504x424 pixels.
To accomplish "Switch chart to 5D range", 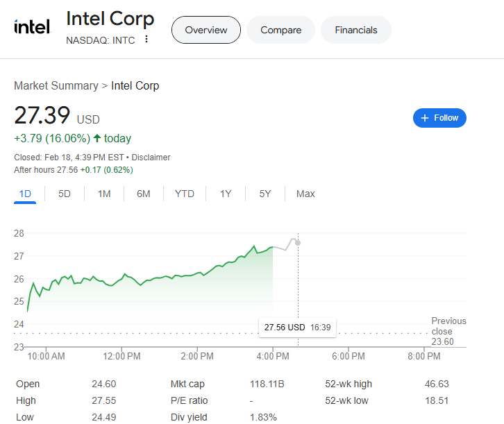I will 65,194.
